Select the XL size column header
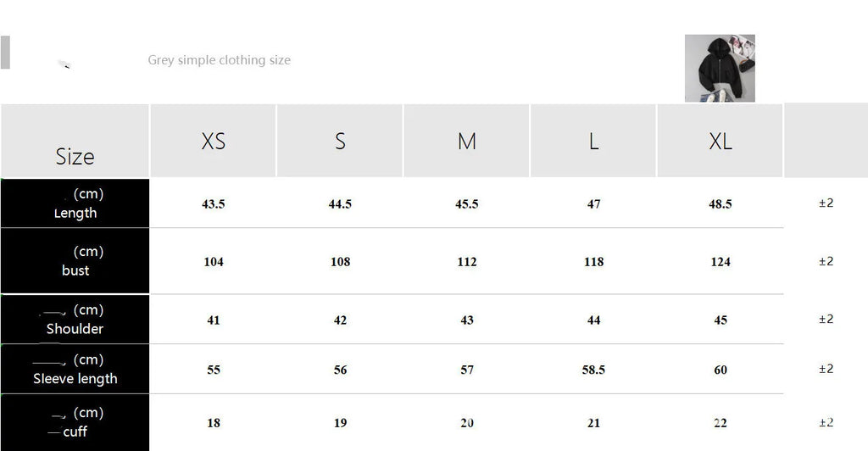 (721, 141)
